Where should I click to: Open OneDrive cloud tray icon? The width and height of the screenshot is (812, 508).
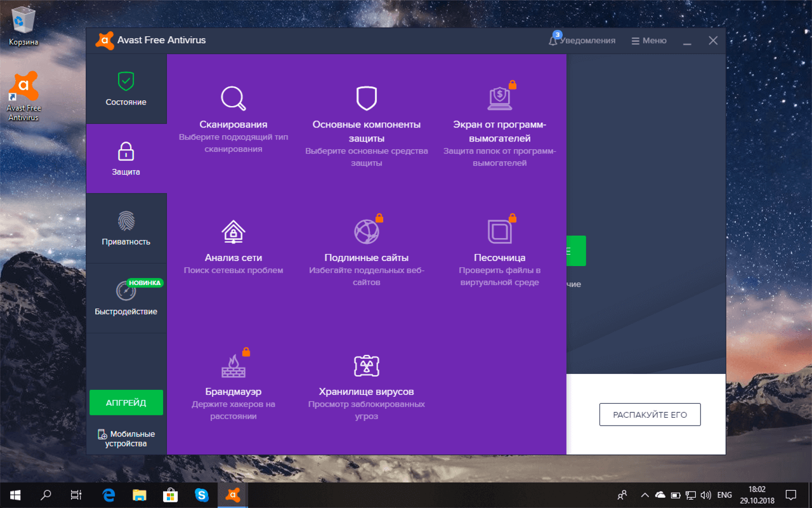pyautogui.click(x=660, y=495)
